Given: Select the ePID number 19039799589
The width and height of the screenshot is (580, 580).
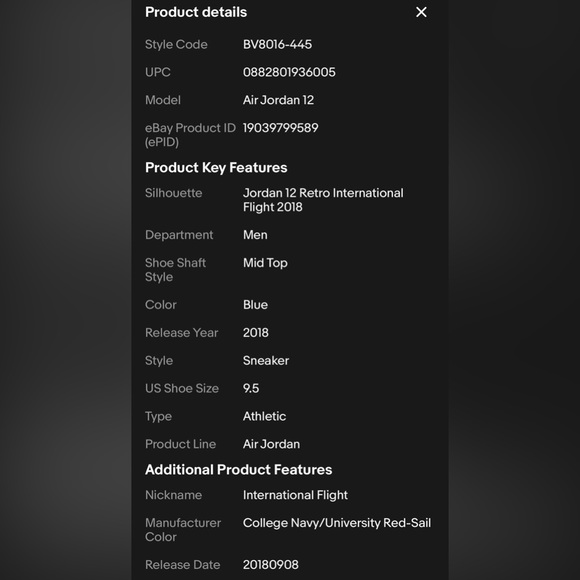Looking at the screenshot, I should point(280,128).
